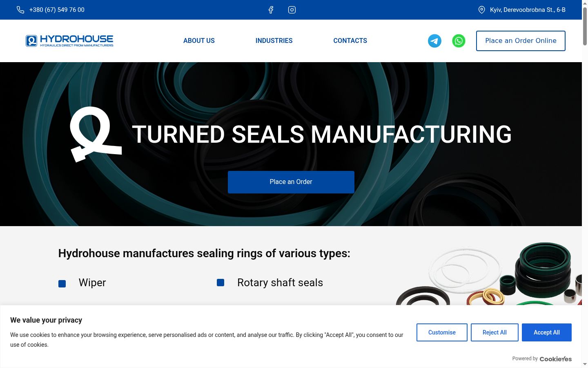
Task: Click the blue Place an Order button
Action: [291, 182]
